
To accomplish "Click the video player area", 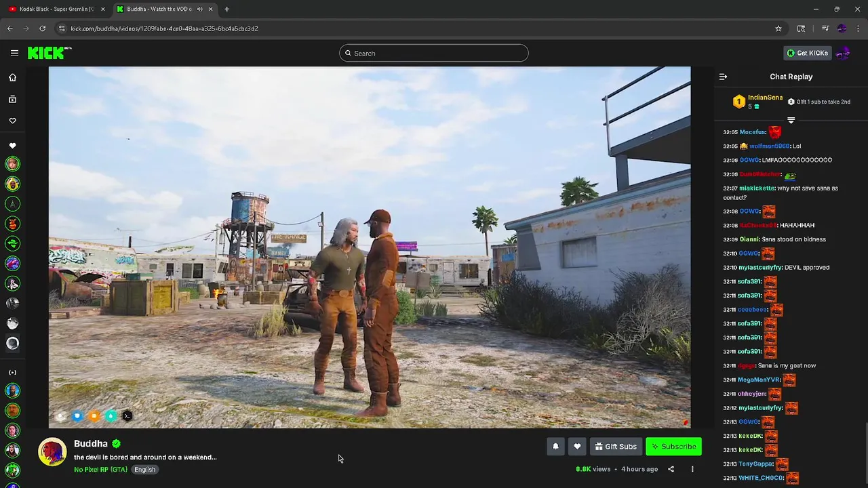I will coord(370,247).
